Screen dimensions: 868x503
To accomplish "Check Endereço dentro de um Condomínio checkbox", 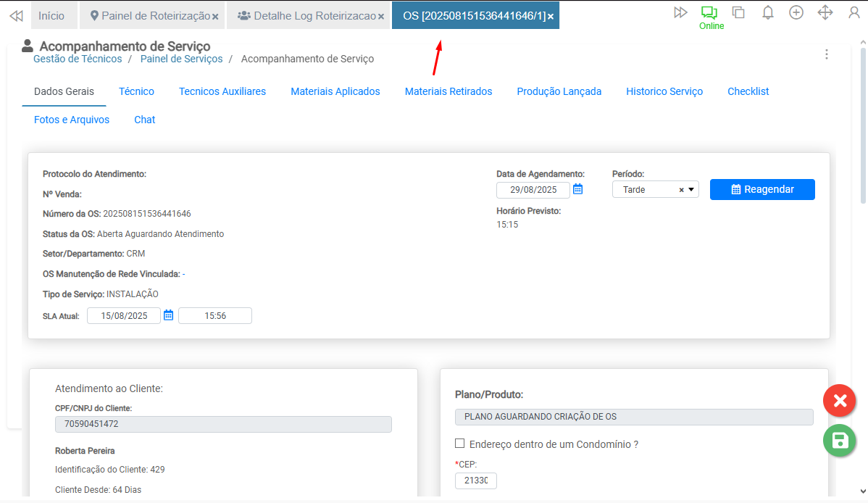I will click(460, 444).
